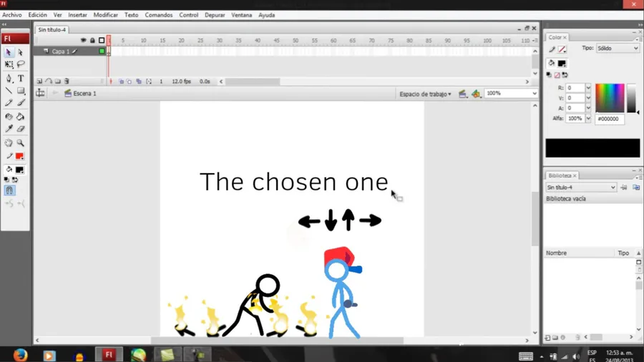Select the Selection arrow tool
This screenshot has height=362, width=644.
click(x=9, y=52)
